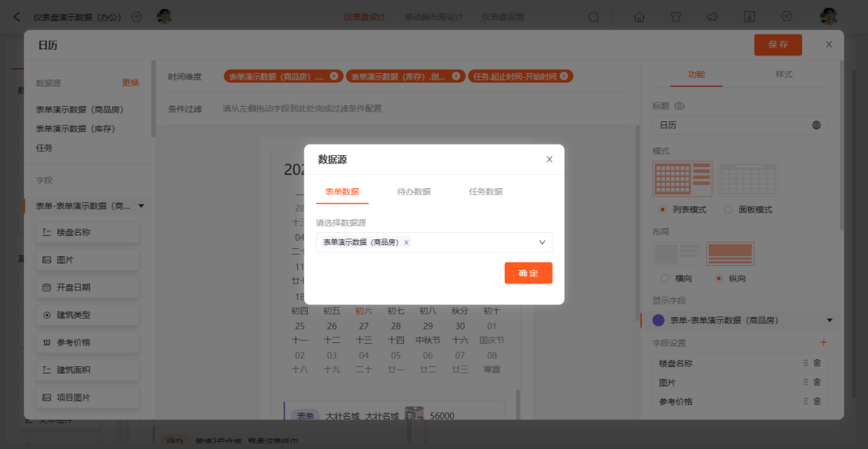Select the 建筑类型 field item
The width and height of the screenshot is (868, 449).
[88, 315]
